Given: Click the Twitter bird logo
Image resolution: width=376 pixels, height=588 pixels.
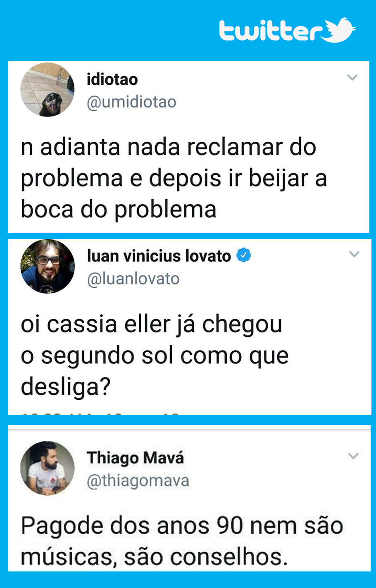Looking at the screenshot, I should pos(339,30).
